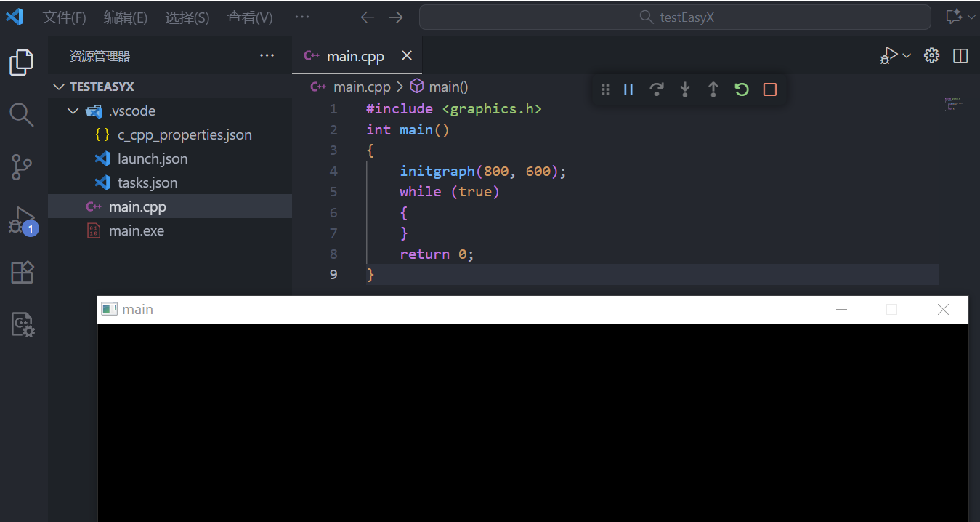980x522 pixels.
Task: Click the debug Step Out button
Action: point(713,89)
